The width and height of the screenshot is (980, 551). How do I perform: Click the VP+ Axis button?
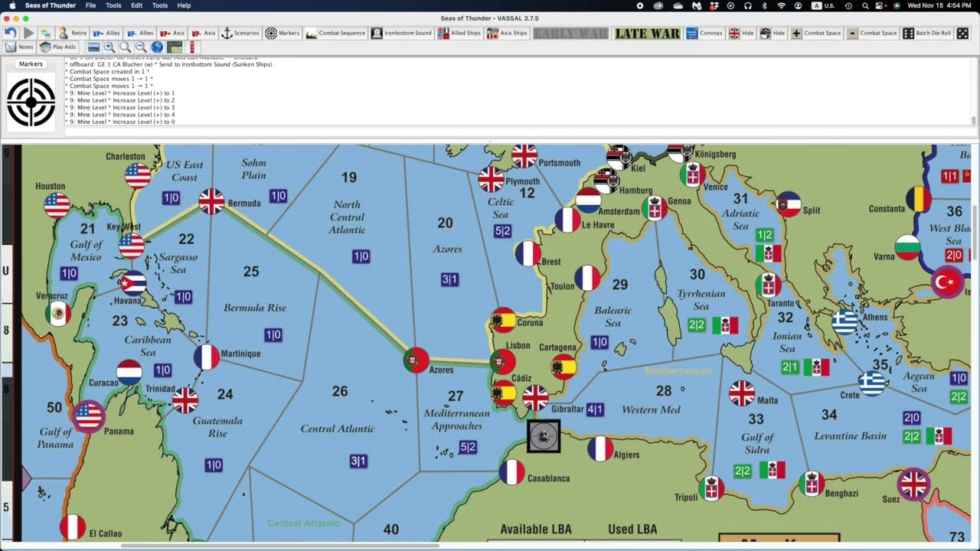pos(172,33)
